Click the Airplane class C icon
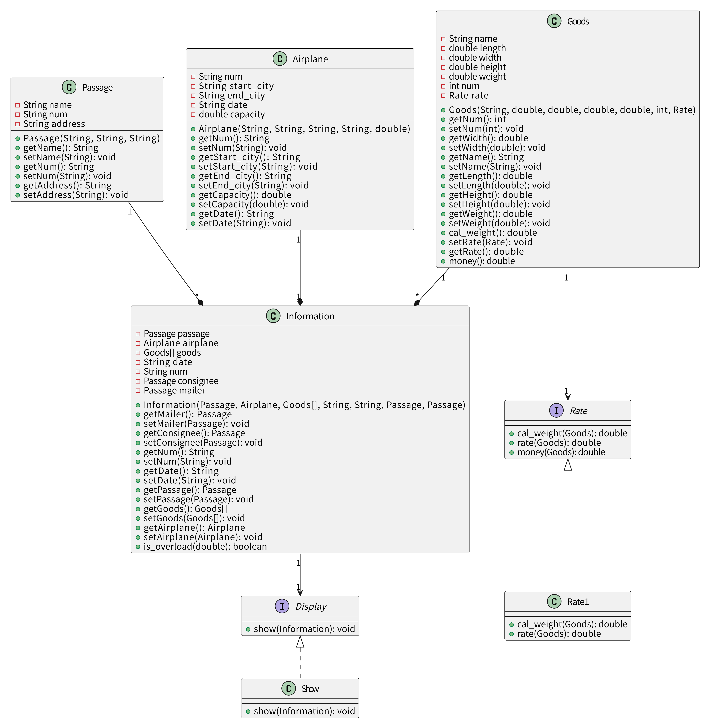This screenshot has width=710, height=728. point(280,59)
